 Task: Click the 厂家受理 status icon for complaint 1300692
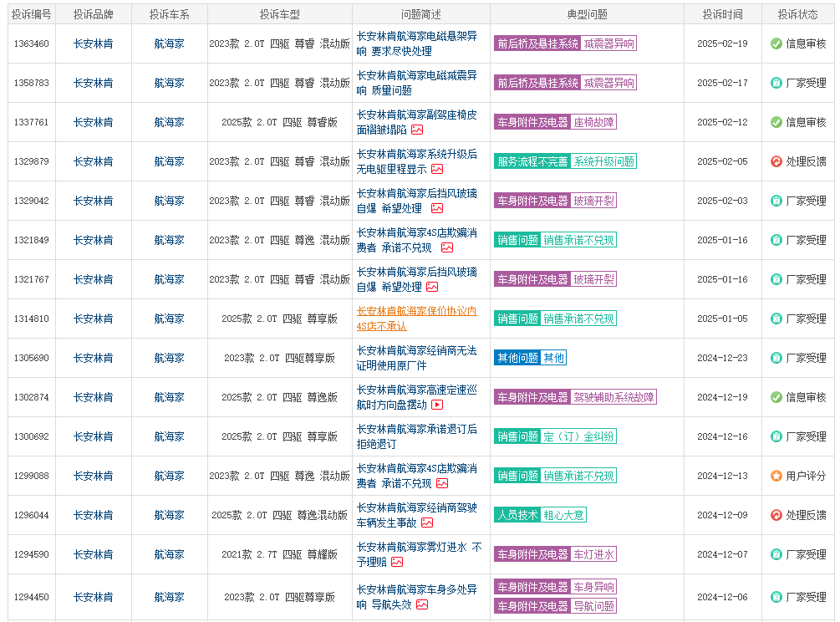776,436
